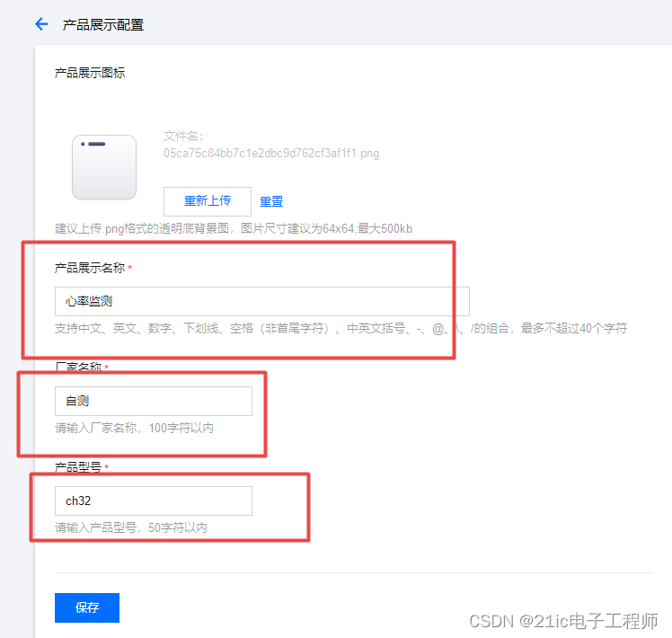Click the 重置 reset link

pyautogui.click(x=271, y=201)
